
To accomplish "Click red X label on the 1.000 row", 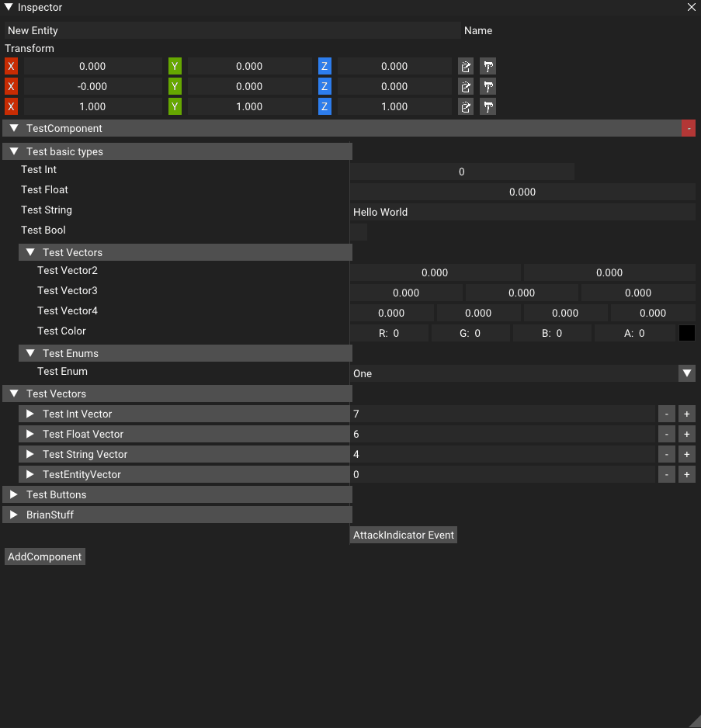I will pyautogui.click(x=11, y=107).
